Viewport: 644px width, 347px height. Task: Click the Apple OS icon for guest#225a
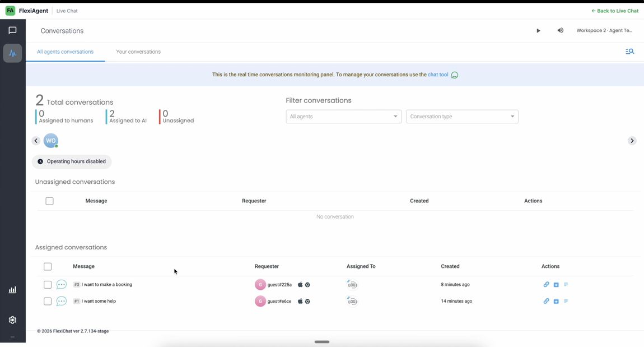(x=300, y=285)
